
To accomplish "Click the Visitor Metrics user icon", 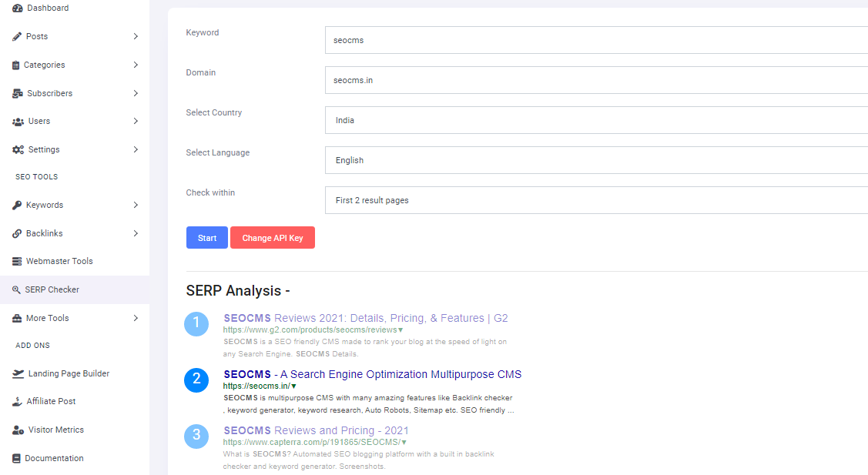I will click(18, 430).
